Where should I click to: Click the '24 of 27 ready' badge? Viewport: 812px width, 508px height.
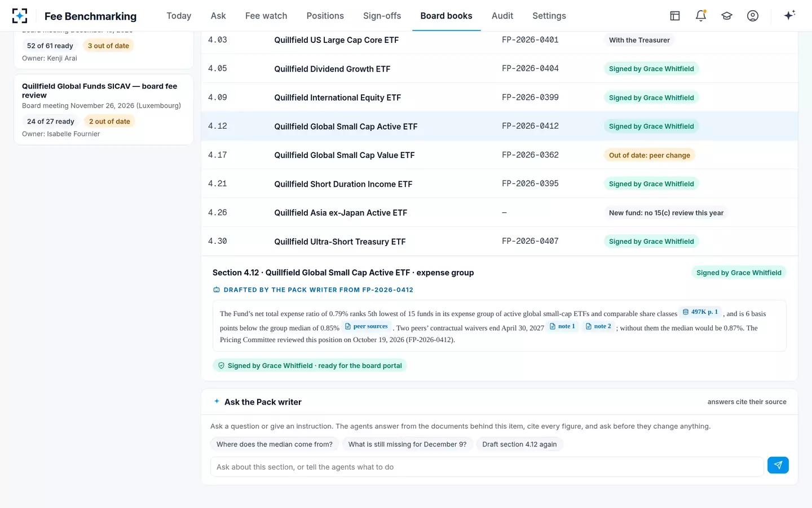click(51, 121)
